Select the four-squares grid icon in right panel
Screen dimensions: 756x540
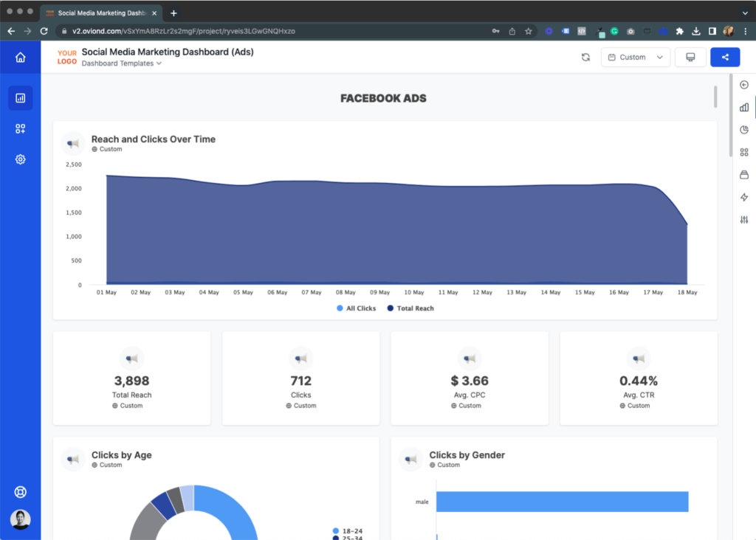coord(744,152)
